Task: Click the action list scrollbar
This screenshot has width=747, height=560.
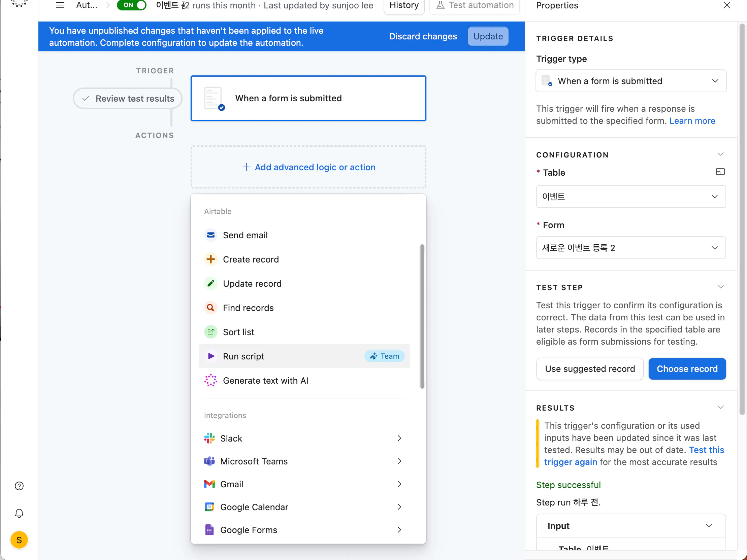Action: click(x=422, y=316)
